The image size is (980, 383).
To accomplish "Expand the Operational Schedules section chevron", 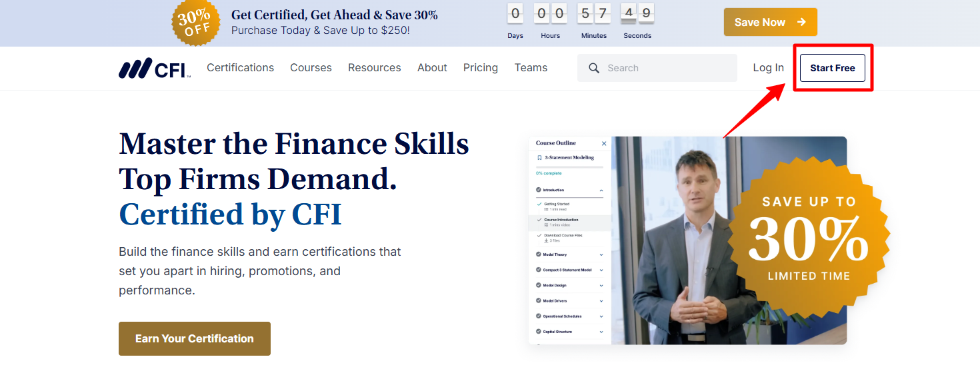I will (x=601, y=316).
